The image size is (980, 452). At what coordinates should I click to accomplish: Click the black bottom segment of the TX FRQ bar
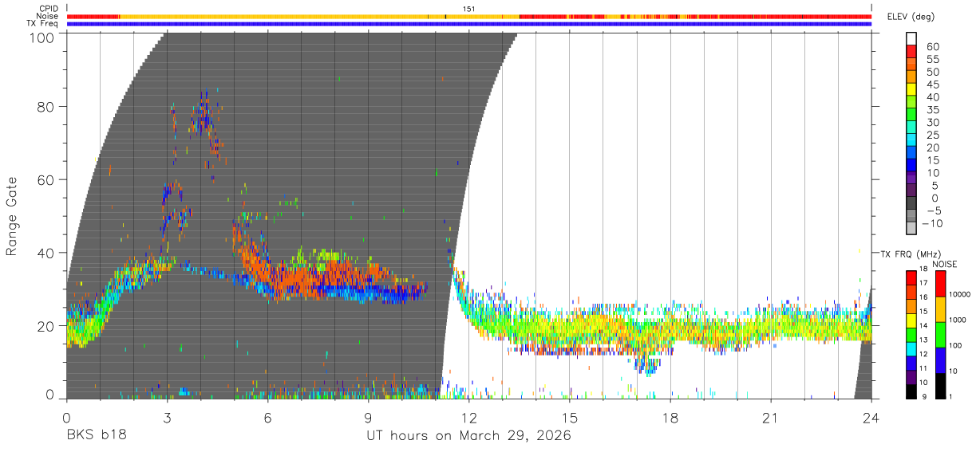pos(911,391)
